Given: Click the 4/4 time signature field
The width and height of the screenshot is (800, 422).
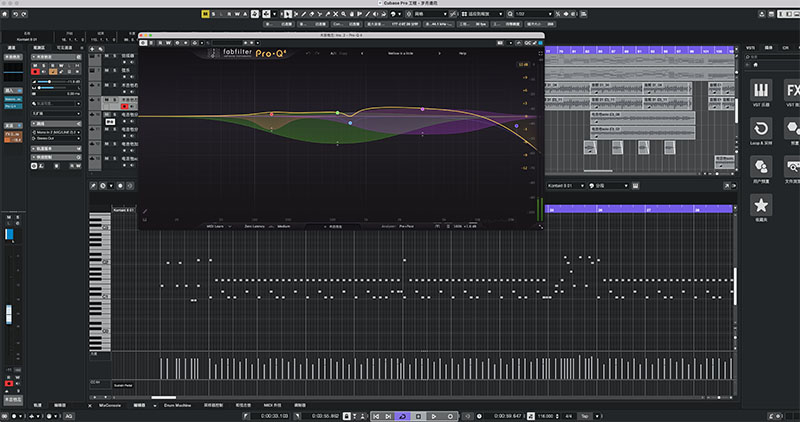Looking at the screenshot, I should pyautogui.click(x=569, y=416).
